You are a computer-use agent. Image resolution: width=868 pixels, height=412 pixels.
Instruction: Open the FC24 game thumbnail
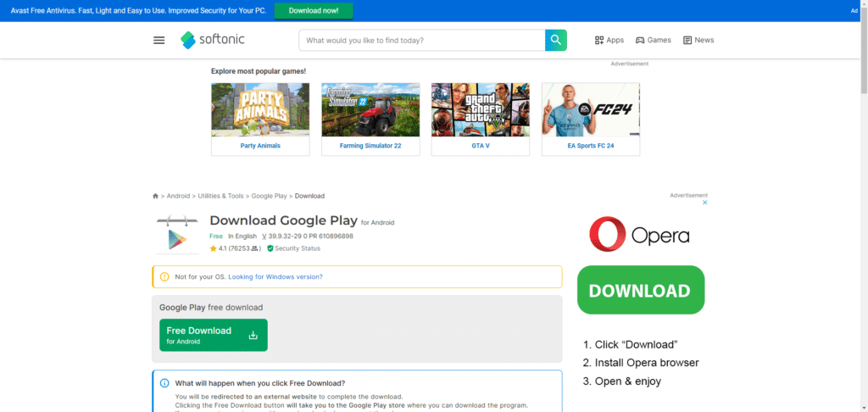591,109
